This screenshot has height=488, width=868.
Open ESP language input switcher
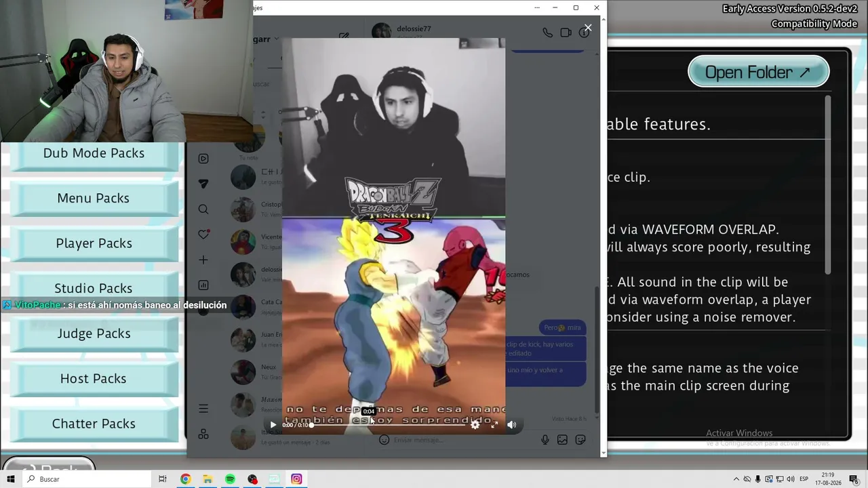pyautogui.click(x=804, y=479)
